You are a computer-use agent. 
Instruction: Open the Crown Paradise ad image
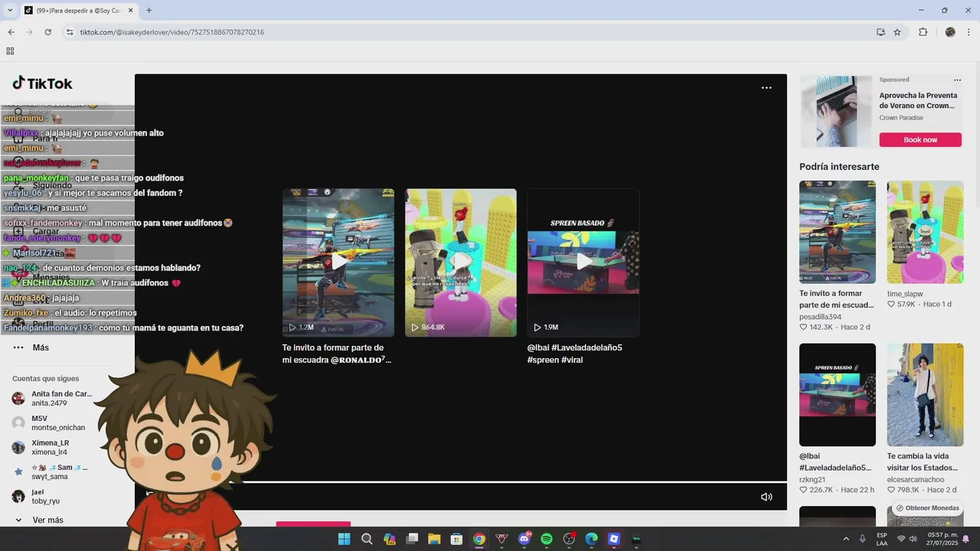click(836, 111)
